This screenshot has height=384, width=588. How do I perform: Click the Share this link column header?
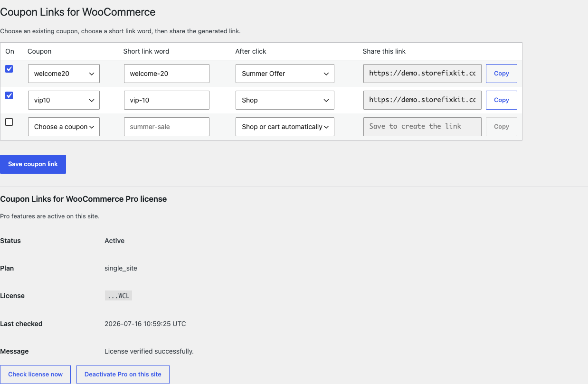click(x=384, y=51)
